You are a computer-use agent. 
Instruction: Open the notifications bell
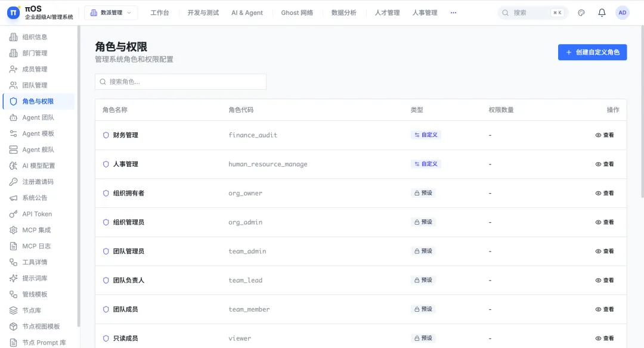point(602,13)
